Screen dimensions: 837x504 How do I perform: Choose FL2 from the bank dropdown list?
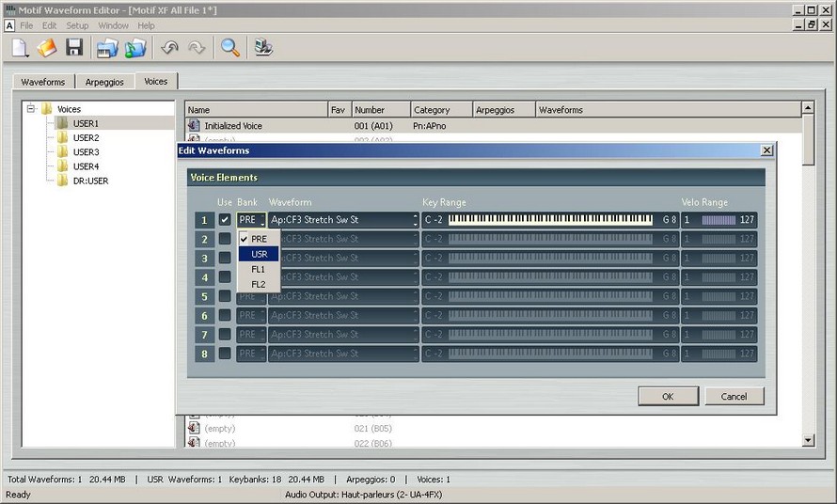259,284
